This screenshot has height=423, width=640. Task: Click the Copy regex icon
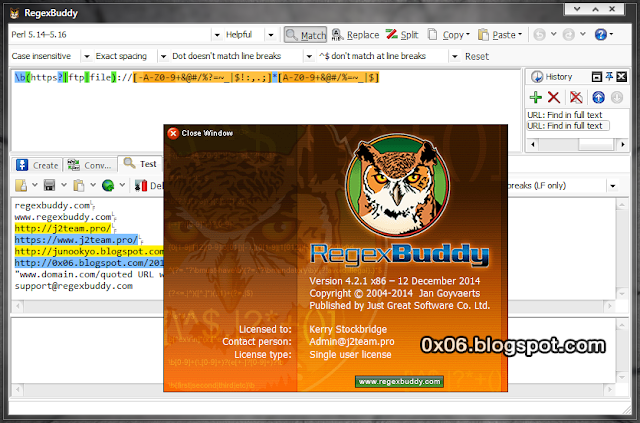pos(432,34)
